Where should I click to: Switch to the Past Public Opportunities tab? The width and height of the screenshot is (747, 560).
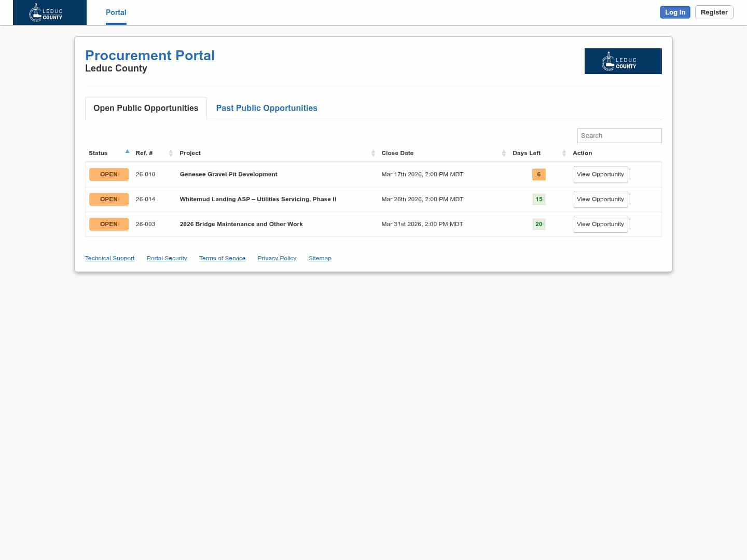267,108
